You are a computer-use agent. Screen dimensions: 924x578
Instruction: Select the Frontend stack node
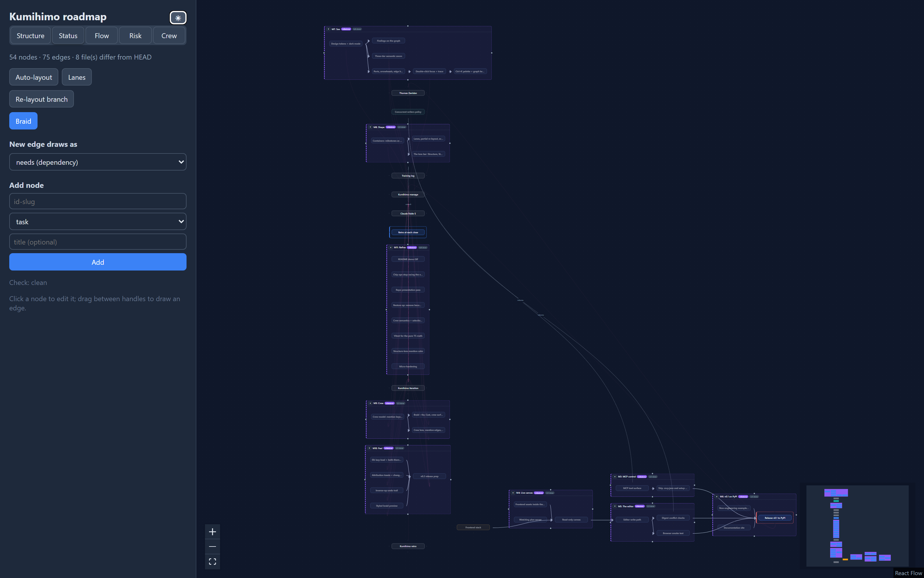473,527
